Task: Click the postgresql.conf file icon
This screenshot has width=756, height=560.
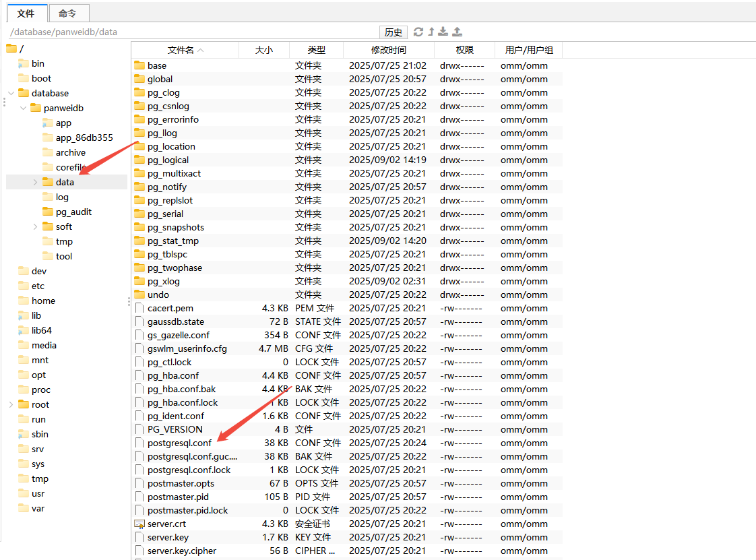Action: click(x=139, y=443)
